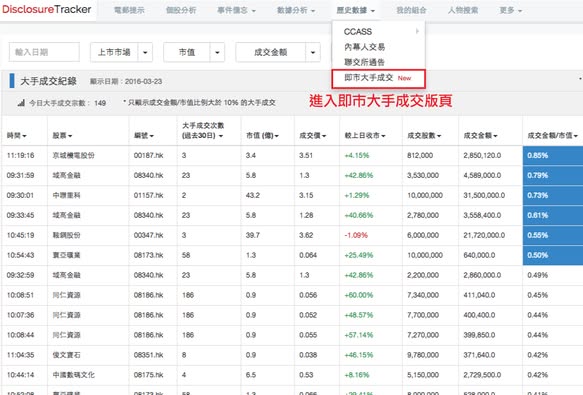Image resolution: width=583 pixels, height=395 pixels.
Task: Open the 市值 filter dropdown
Action: coord(194,52)
